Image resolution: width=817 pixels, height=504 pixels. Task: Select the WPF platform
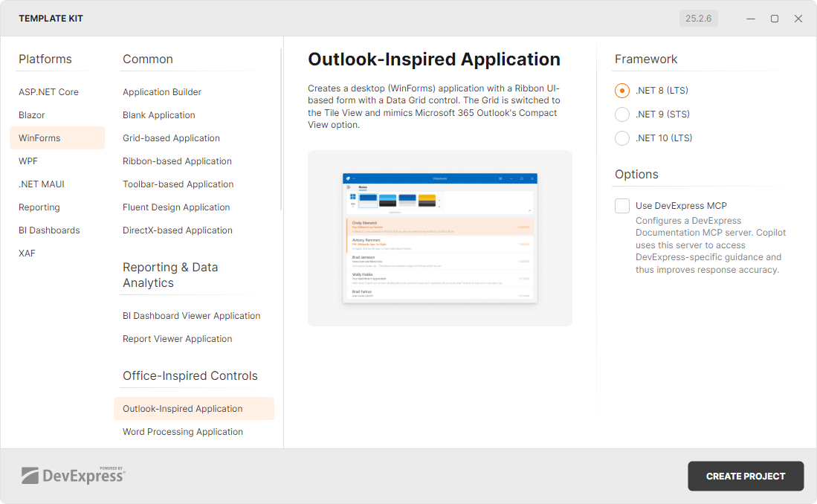click(x=28, y=161)
